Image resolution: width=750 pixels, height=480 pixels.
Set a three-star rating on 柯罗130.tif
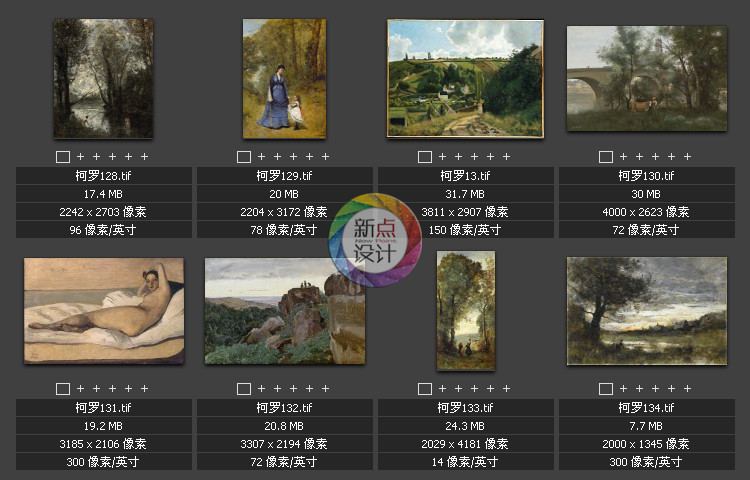(x=656, y=156)
